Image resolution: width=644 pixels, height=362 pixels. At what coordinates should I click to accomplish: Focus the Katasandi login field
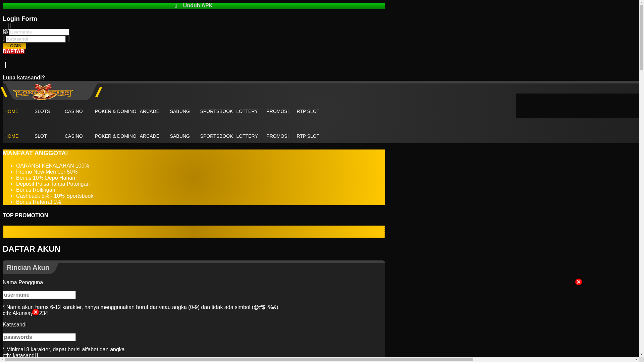[36, 39]
